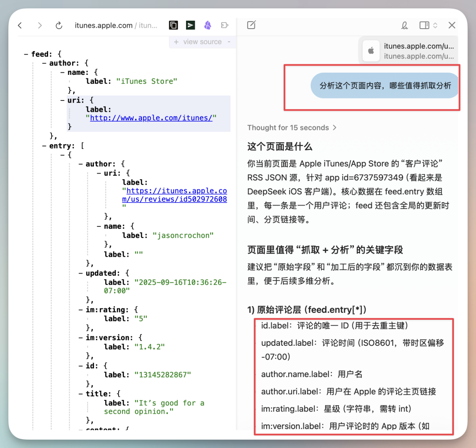Click the updated.label list item
Viewport: 476px width, 448px height.
(x=353, y=350)
